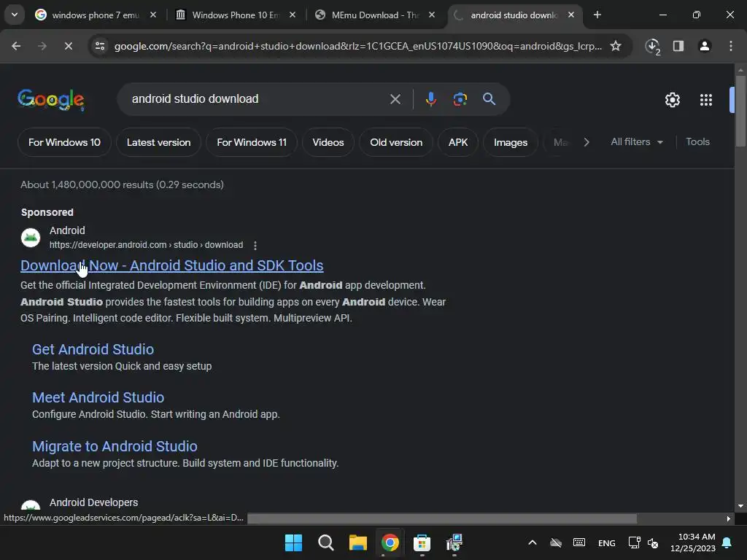
Task: Open Chrome from the taskbar
Action: click(390, 542)
